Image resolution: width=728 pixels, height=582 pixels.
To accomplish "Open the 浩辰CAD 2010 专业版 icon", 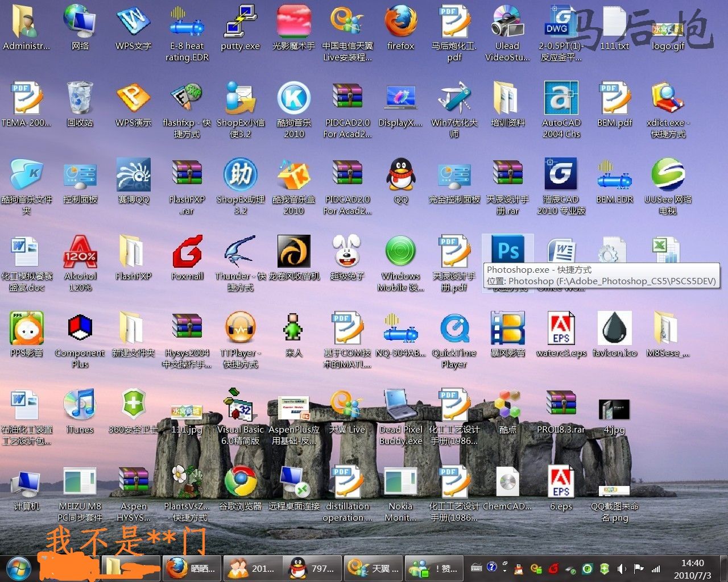I will (561, 174).
